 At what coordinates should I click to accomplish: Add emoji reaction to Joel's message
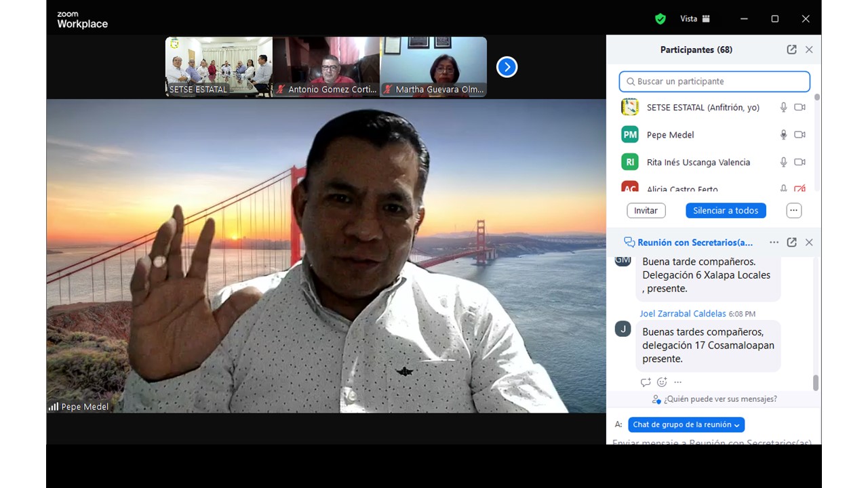point(662,382)
